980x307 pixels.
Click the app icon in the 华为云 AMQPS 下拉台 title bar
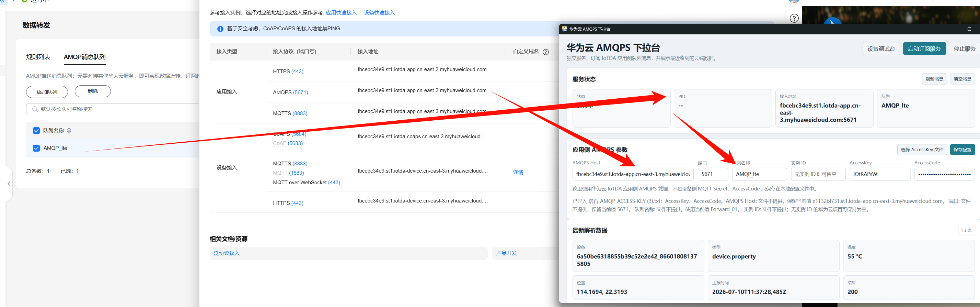[565, 29]
